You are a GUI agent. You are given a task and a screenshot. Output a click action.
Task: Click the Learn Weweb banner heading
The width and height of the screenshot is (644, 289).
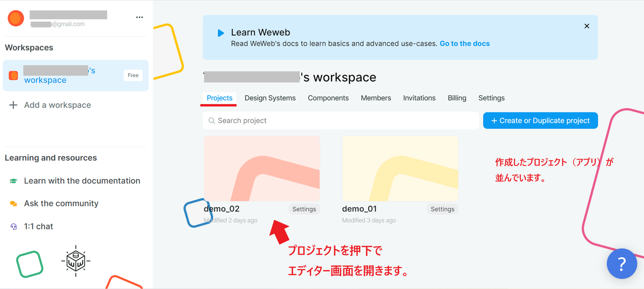[260, 32]
